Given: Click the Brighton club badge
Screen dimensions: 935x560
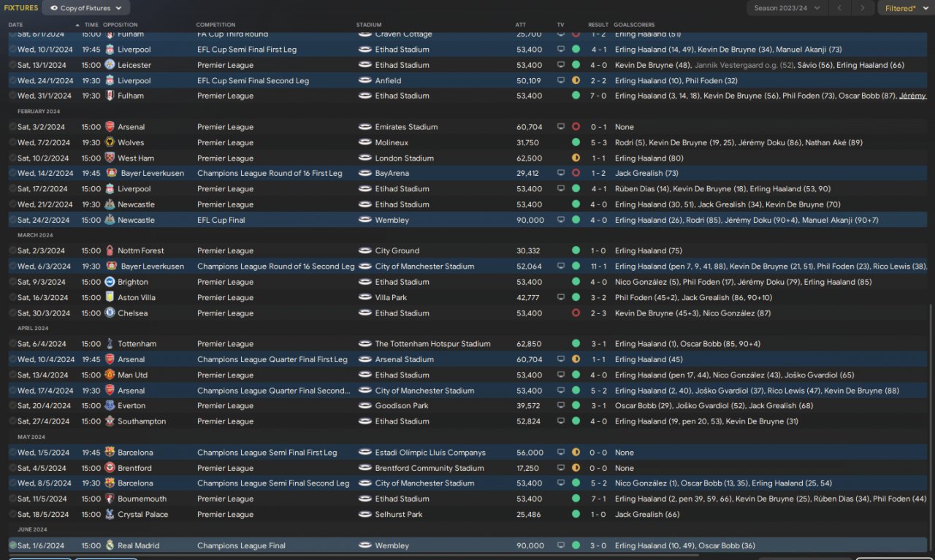Looking at the screenshot, I should tap(110, 282).
